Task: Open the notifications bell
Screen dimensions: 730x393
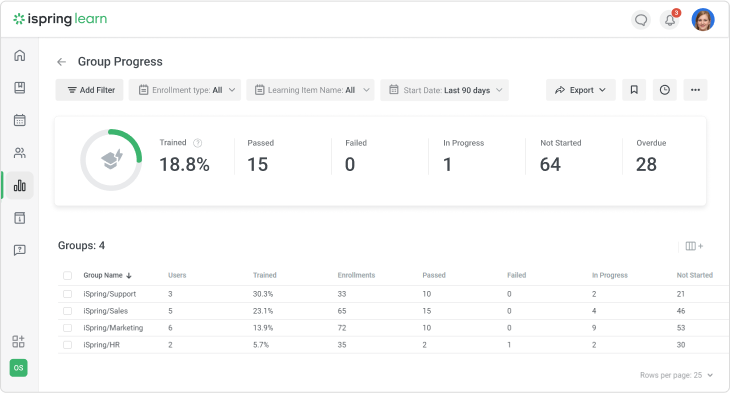Action: pyautogui.click(x=670, y=20)
